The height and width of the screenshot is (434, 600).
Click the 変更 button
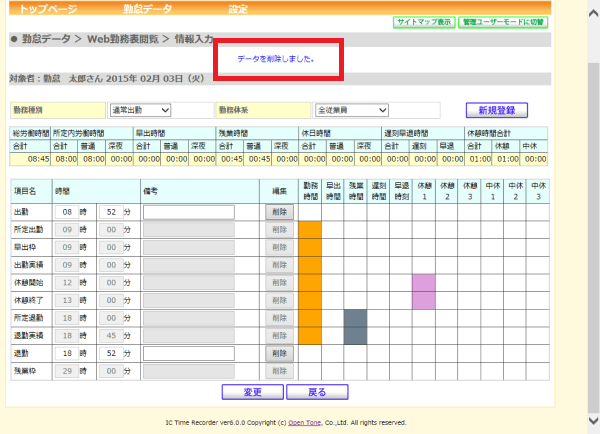(x=253, y=392)
